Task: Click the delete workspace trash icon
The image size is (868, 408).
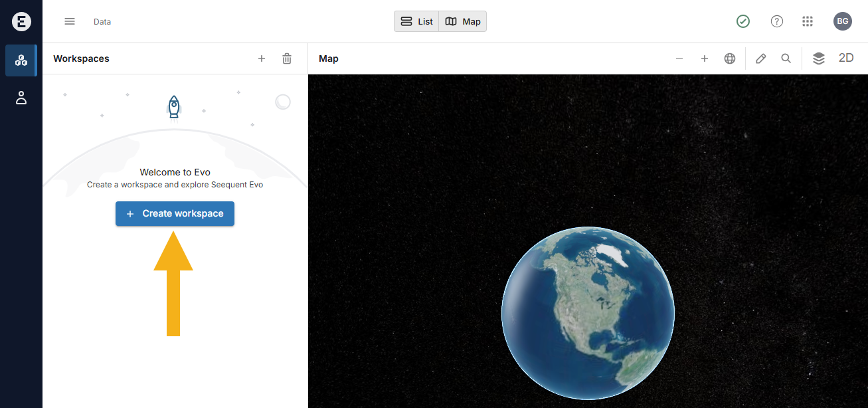Action: point(287,58)
